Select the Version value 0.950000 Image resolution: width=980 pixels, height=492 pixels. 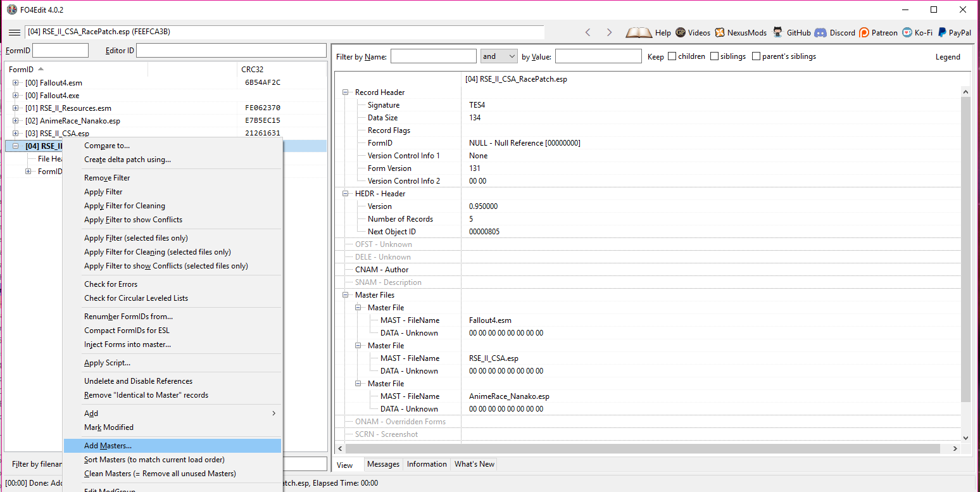483,206
